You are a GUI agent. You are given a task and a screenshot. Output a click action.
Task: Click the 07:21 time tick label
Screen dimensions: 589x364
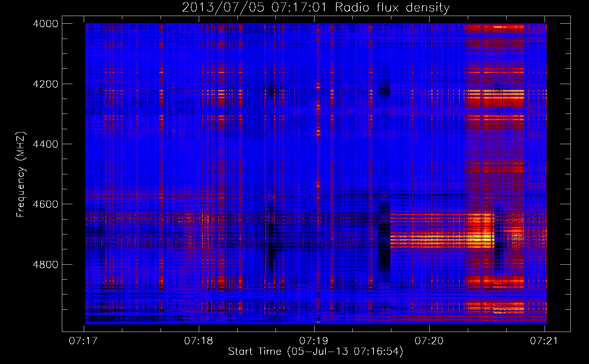544,341
